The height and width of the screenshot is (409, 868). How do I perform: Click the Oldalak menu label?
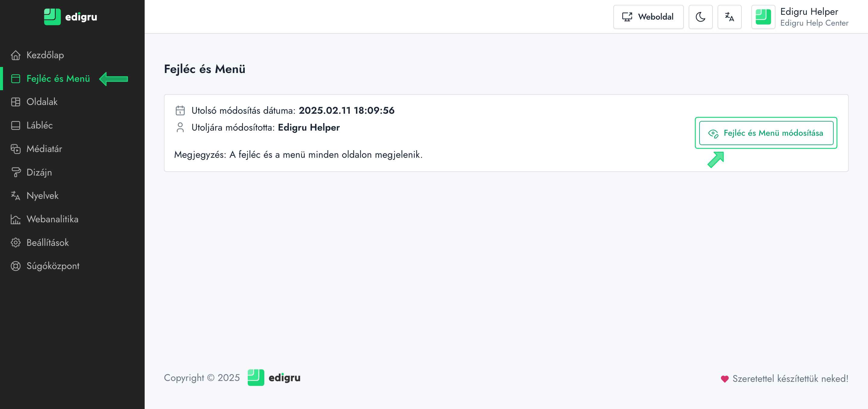pos(42,102)
